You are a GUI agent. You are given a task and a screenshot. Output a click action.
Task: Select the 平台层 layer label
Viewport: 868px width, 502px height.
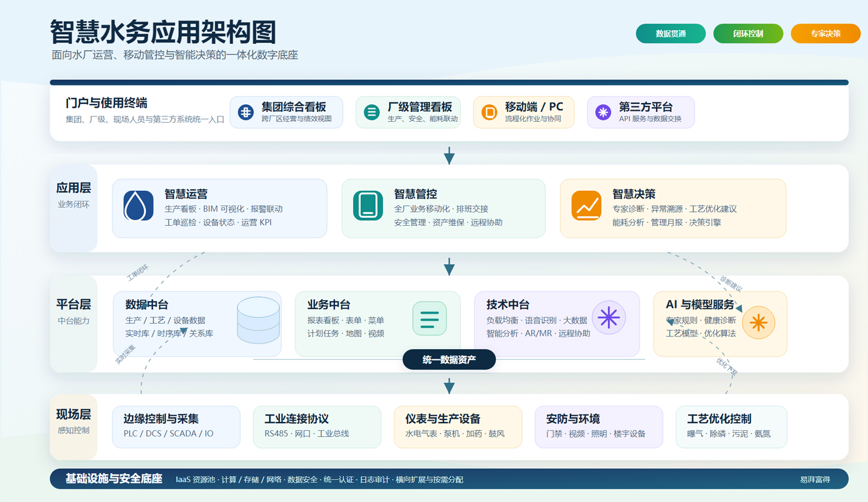73,304
